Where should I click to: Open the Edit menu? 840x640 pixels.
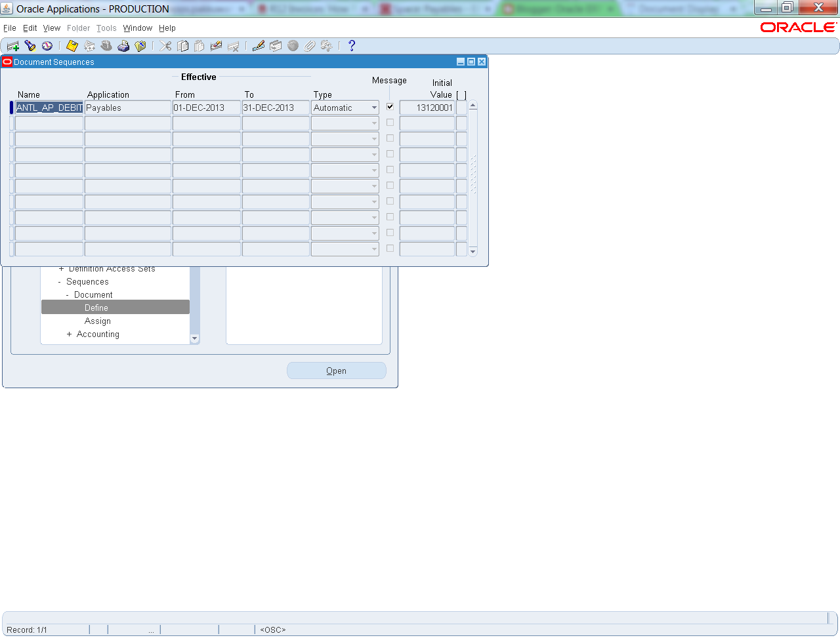30,28
